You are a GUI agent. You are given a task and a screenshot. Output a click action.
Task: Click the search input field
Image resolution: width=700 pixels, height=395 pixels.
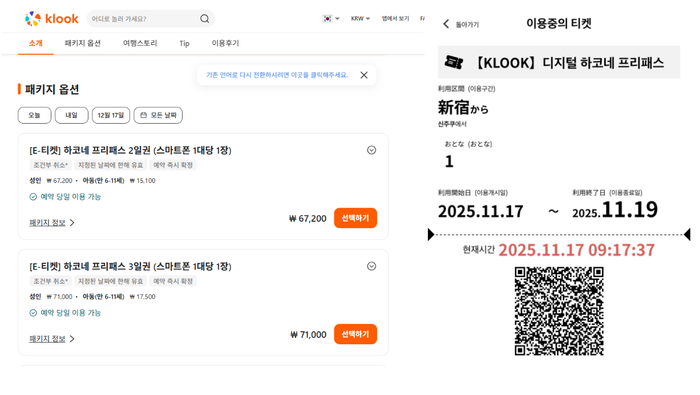pyautogui.click(x=144, y=19)
